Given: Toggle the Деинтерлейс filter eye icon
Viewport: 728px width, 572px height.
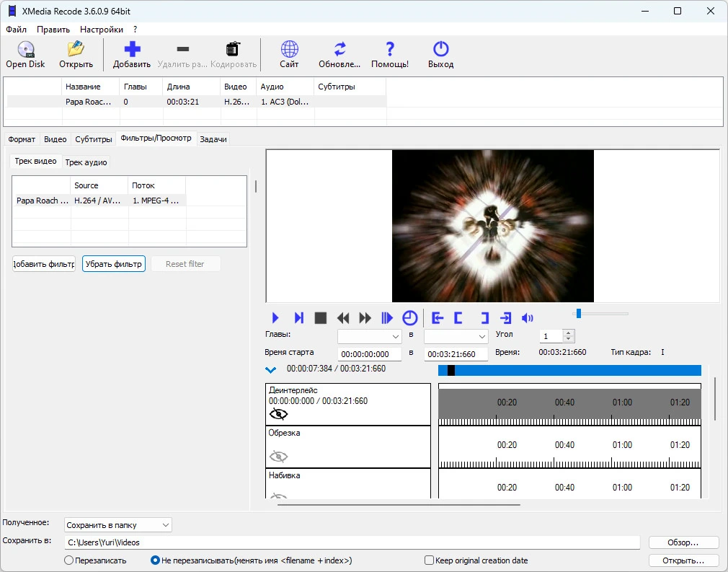Looking at the screenshot, I should 278,413.
